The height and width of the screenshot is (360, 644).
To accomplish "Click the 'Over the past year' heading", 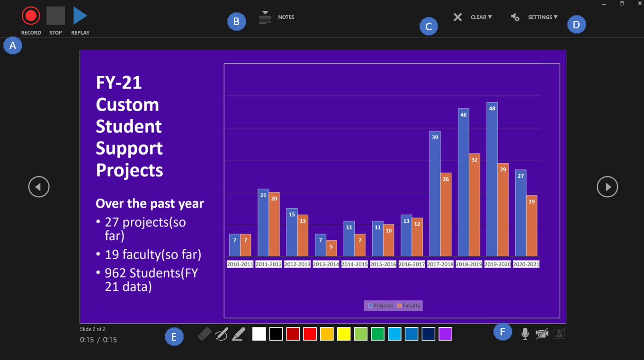I will [150, 204].
